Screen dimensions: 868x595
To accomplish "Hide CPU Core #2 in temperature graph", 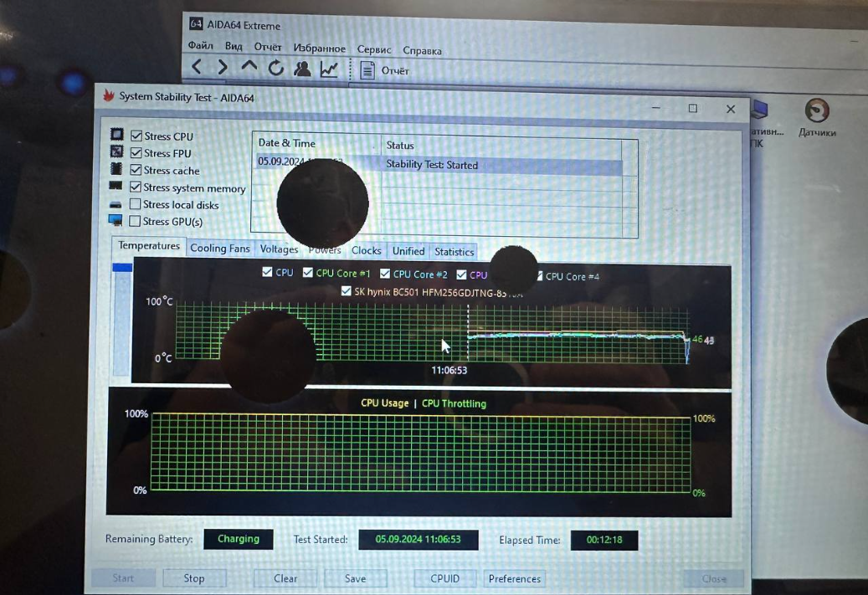I will click(385, 274).
